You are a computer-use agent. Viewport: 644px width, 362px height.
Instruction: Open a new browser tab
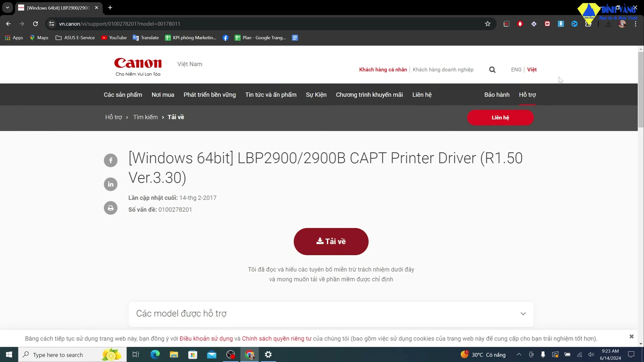[x=110, y=8]
